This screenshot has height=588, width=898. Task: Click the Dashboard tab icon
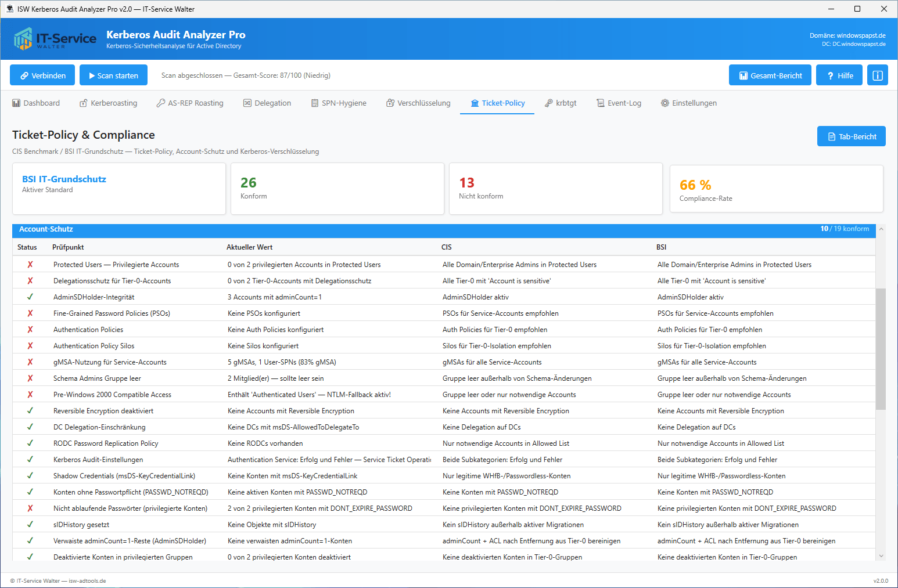click(x=16, y=103)
